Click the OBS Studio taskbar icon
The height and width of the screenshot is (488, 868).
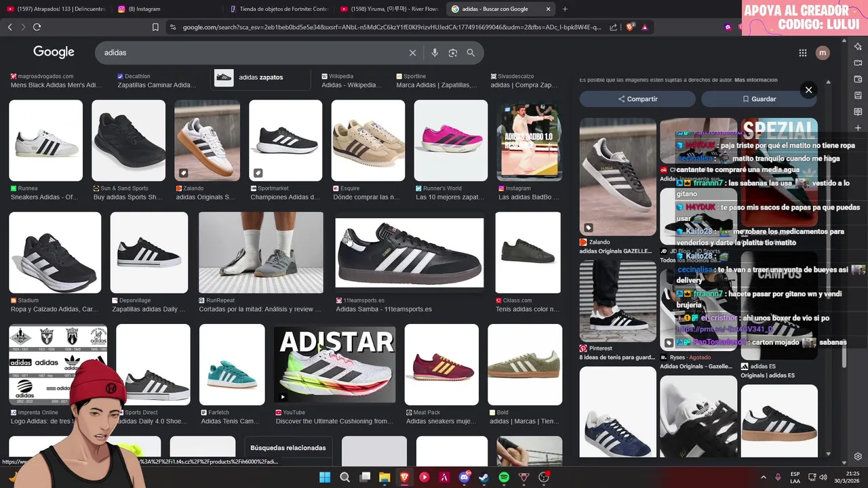[544, 477]
